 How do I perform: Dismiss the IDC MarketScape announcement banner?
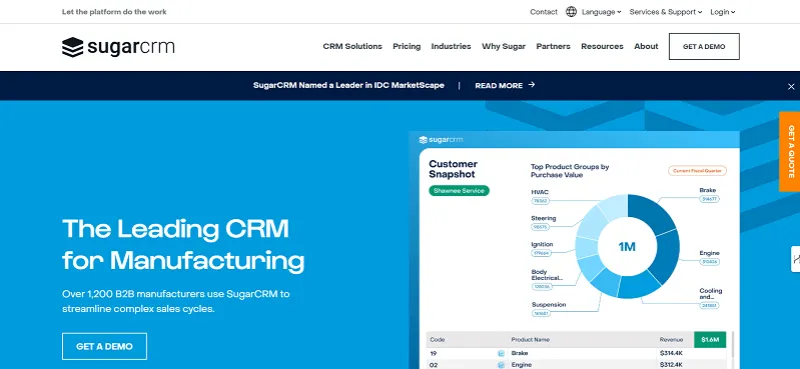(x=791, y=86)
